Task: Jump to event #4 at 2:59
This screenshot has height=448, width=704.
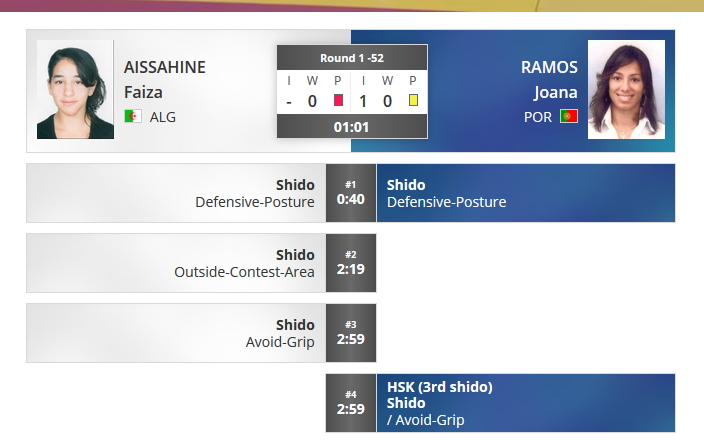Action: point(351,403)
